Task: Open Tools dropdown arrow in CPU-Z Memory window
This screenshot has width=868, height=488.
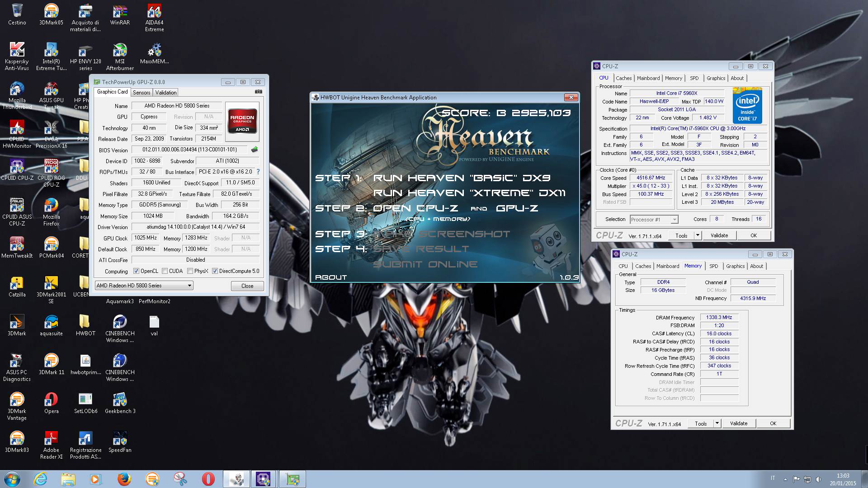Action: pos(717,423)
